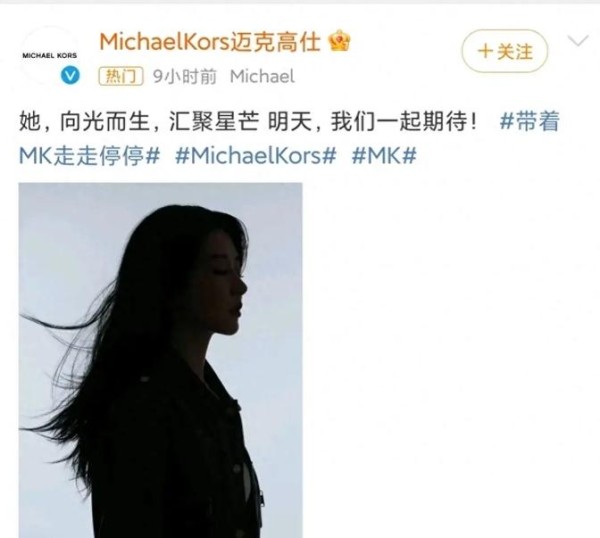Click the 迈克高仕 Chinese name text
Image resolution: width=600 pixels, height=538 pixels.
[x=274, y=41]
